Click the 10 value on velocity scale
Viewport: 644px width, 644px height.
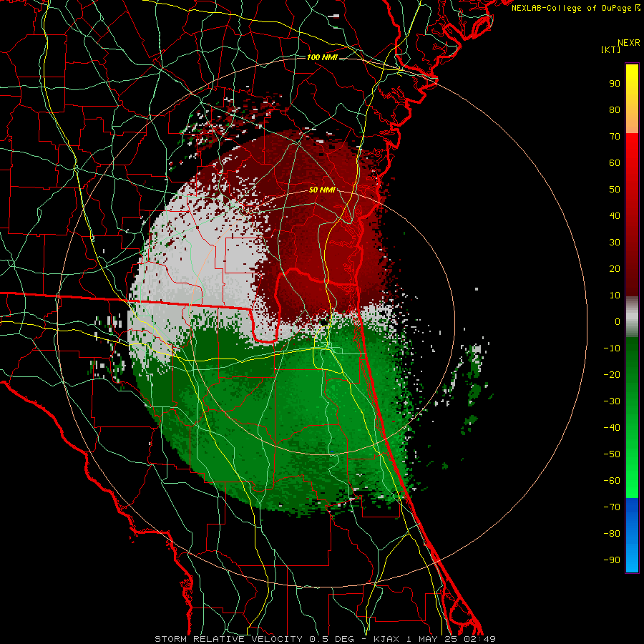[615, 296]
